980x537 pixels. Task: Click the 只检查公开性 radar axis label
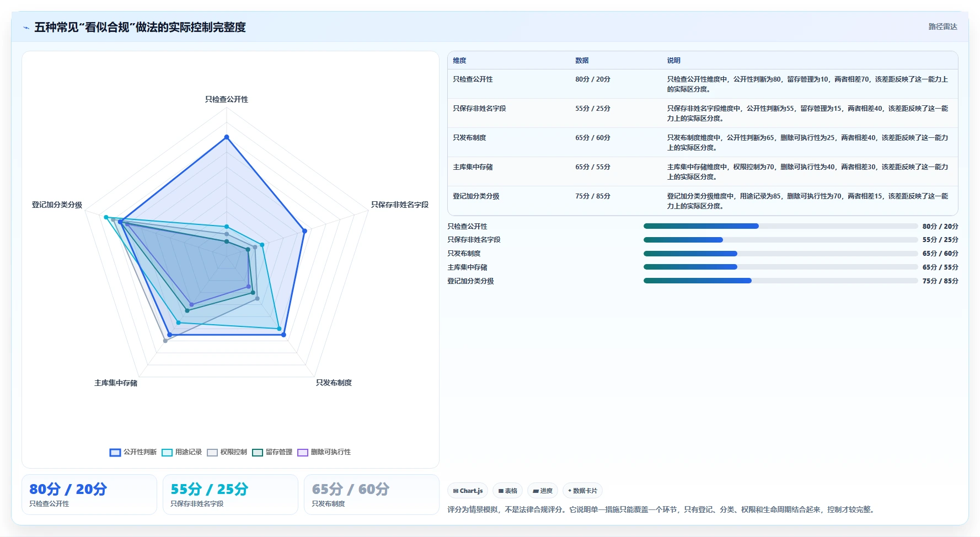tap(227, 99)
